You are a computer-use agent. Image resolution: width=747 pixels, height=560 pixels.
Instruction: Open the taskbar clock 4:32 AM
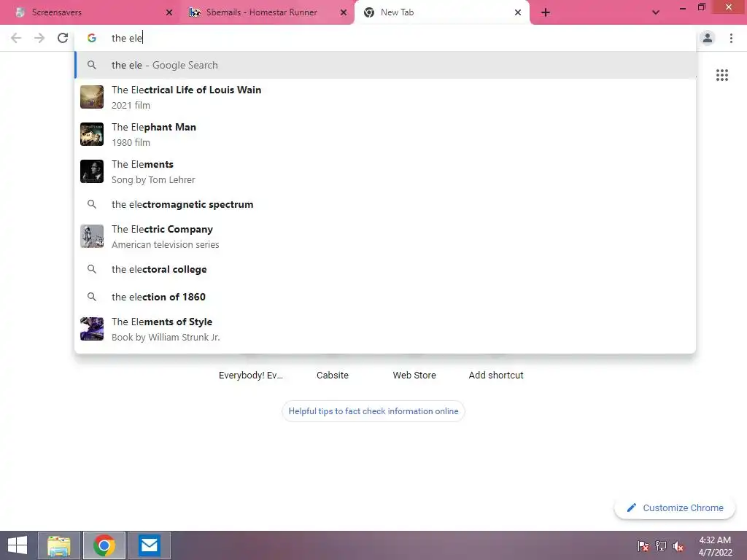click(x=715, y=545)
